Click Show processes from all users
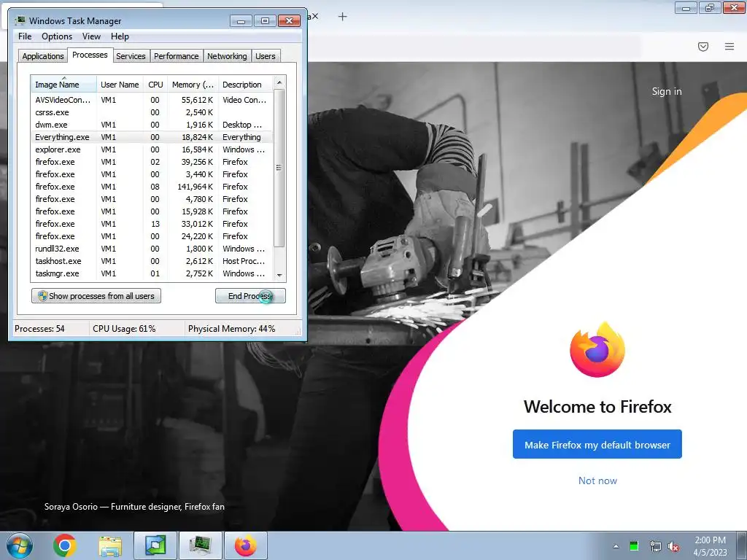The image size is (747, 560). [96, 296]
